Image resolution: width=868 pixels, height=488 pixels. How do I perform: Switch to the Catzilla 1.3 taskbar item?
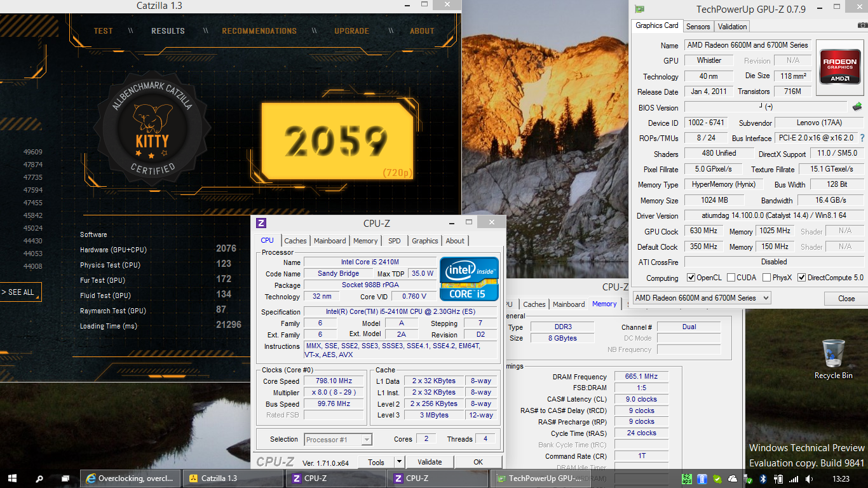[233, 478]
